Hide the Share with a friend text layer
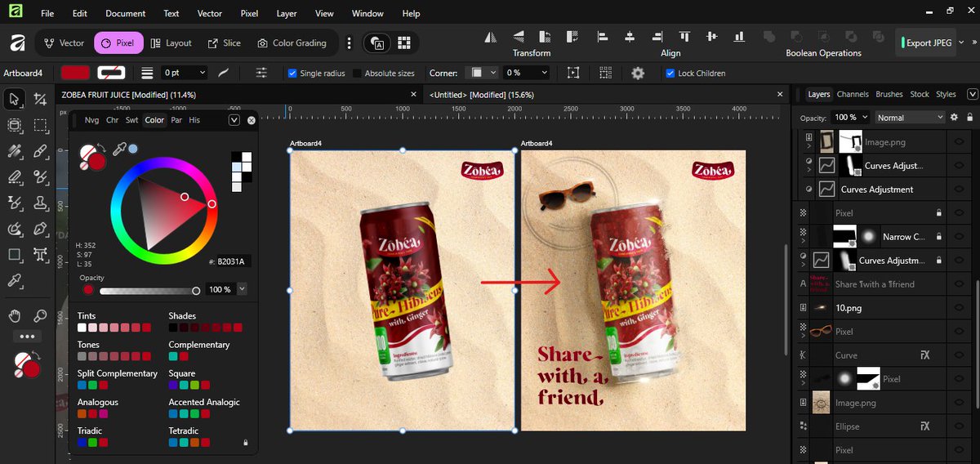 point(960,283)
